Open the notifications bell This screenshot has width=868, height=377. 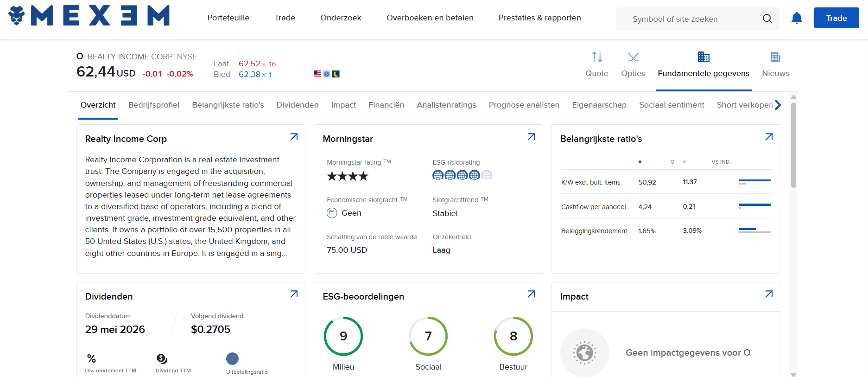(797, 18)
